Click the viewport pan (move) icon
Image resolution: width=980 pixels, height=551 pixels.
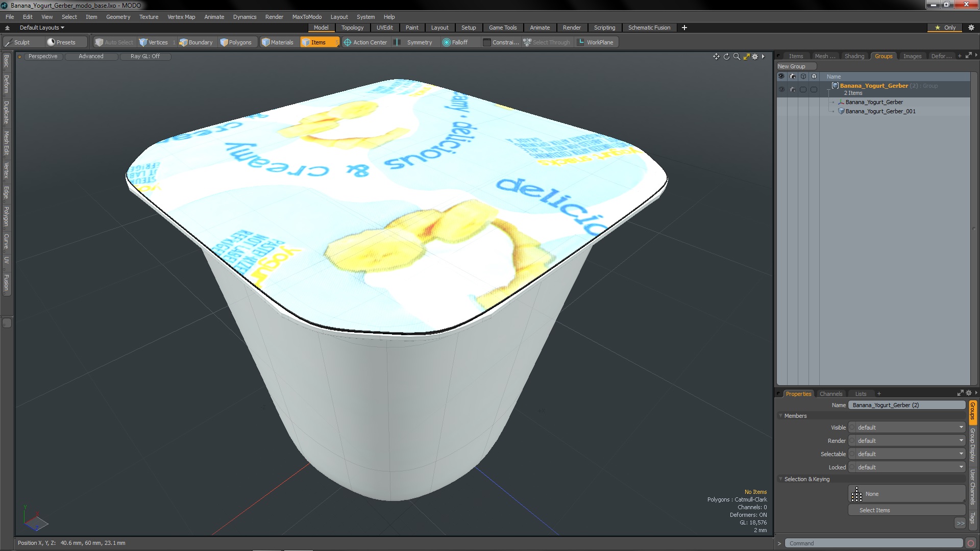tap(716, 57)
